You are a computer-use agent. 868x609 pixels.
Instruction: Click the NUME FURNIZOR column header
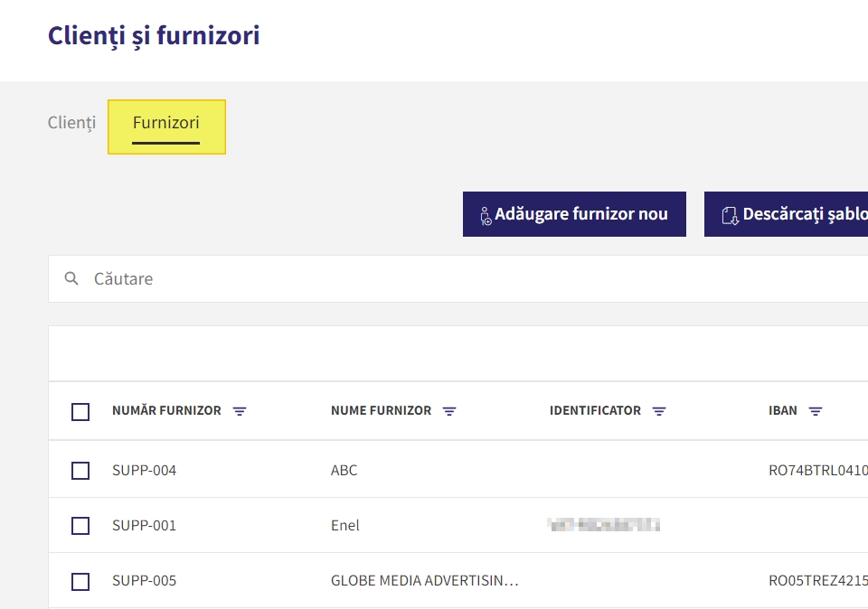click(381, 410)
